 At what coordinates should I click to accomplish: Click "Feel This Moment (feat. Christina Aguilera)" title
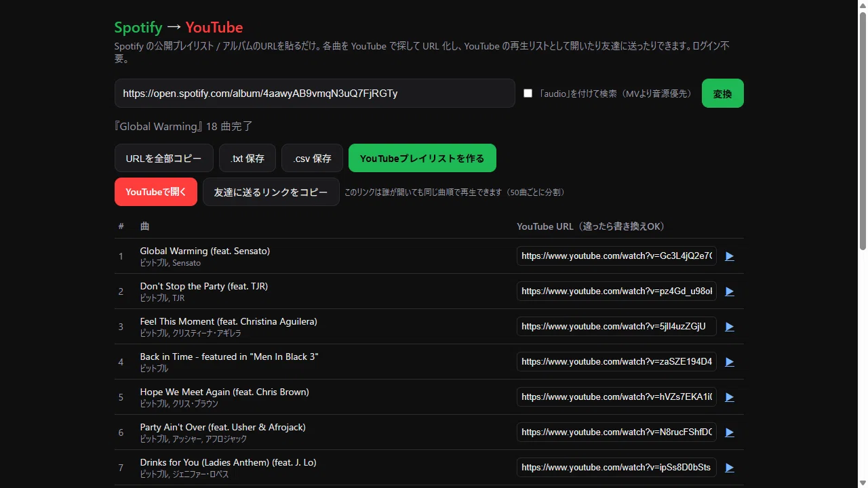[x=229, y=321]
